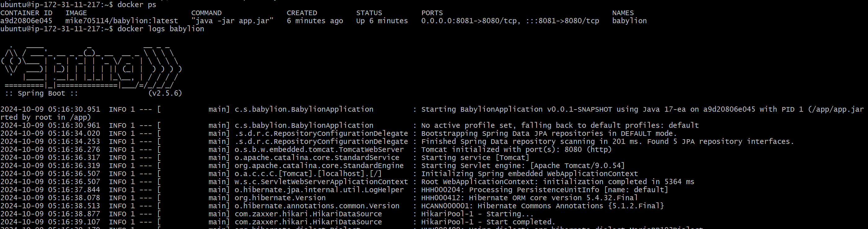Click 'HikariPool-1 - Start completed.' message
This screenshot has height=229, width=868.
pos(488,222)
